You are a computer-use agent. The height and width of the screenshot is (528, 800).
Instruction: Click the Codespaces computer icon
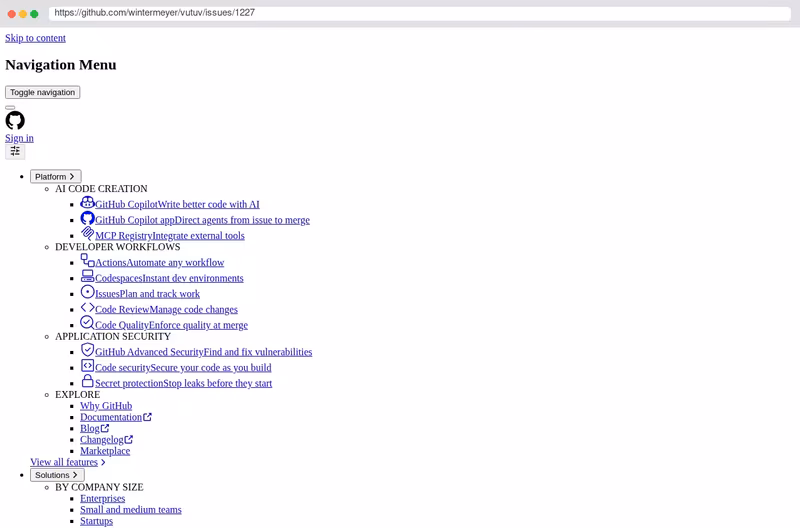(87, 276)
